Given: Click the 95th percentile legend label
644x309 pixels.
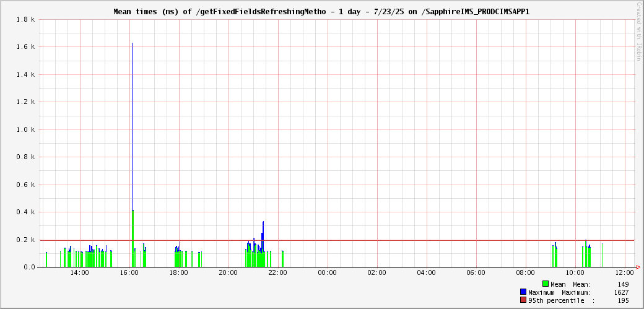Looking at the screenshot, I should tap(556, 301).
